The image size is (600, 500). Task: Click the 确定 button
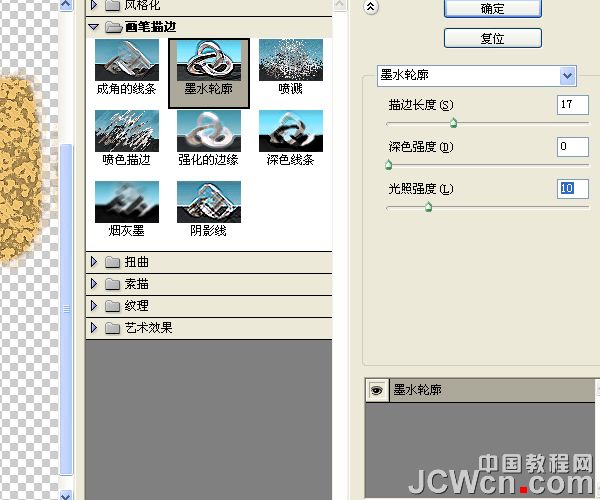[492, 7]
